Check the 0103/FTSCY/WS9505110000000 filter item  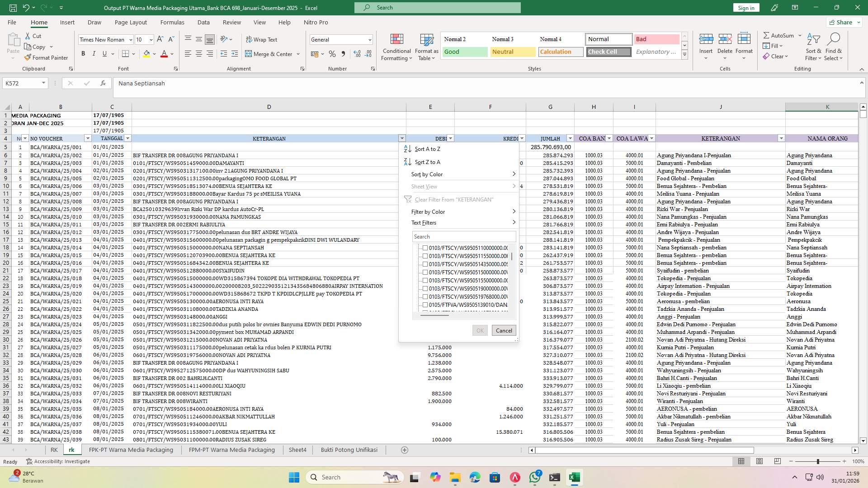(x=425, y=248)
